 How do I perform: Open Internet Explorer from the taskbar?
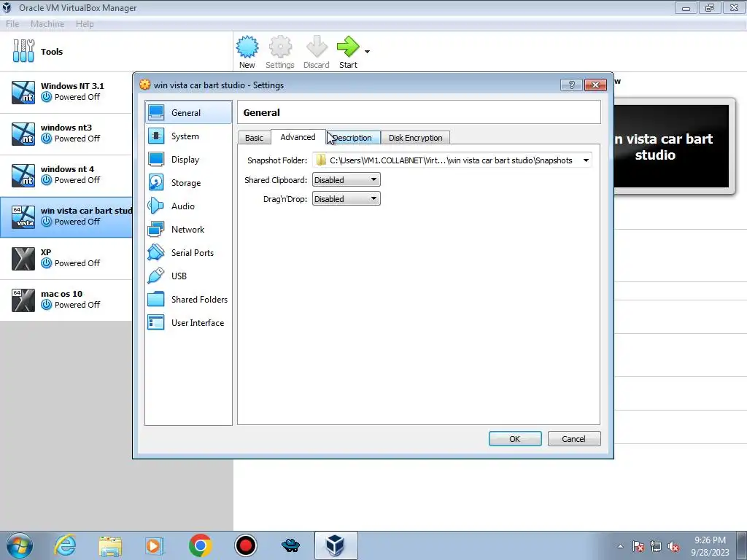(x=65, y=545)
